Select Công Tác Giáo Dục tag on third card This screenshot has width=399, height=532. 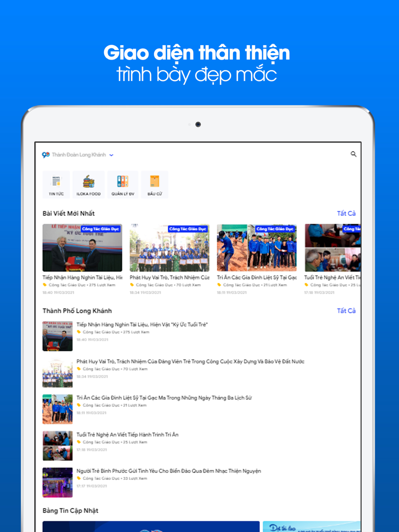276,229
